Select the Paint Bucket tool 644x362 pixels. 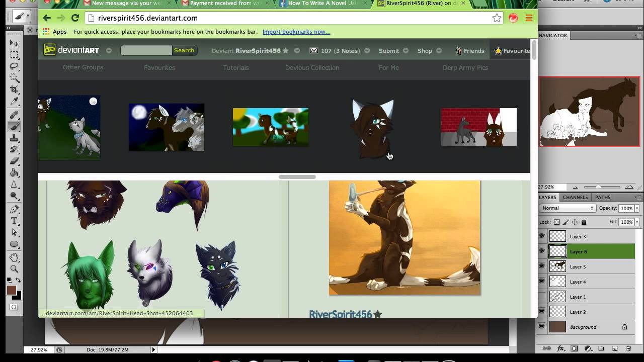click(14, 173)
